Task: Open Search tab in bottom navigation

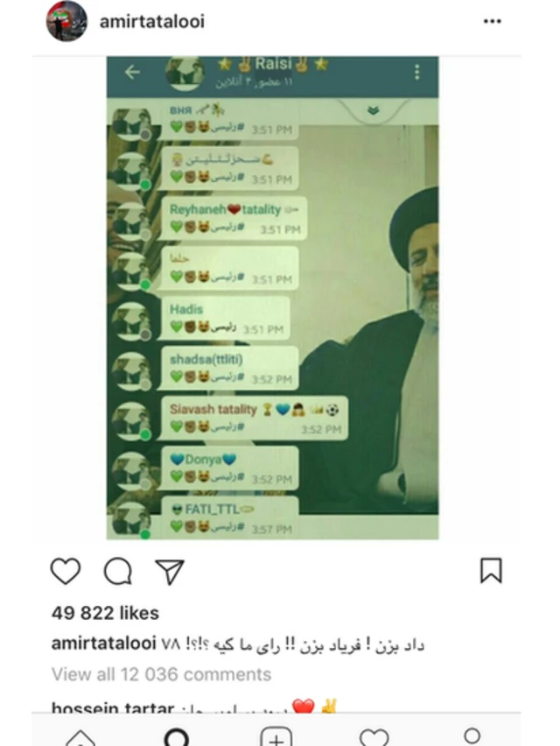Action: click(177, 737)
